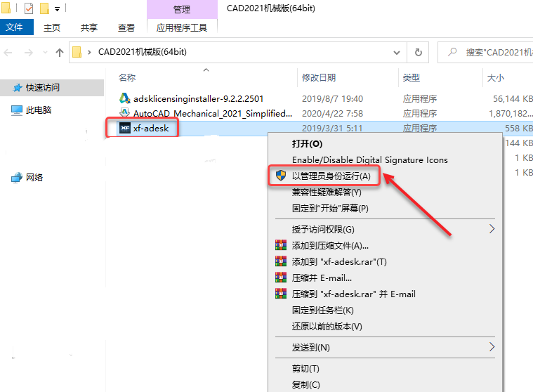Expand the 授予访问权限(G) submenu
The height and width of the screenshot is (392, 533).
492,229
